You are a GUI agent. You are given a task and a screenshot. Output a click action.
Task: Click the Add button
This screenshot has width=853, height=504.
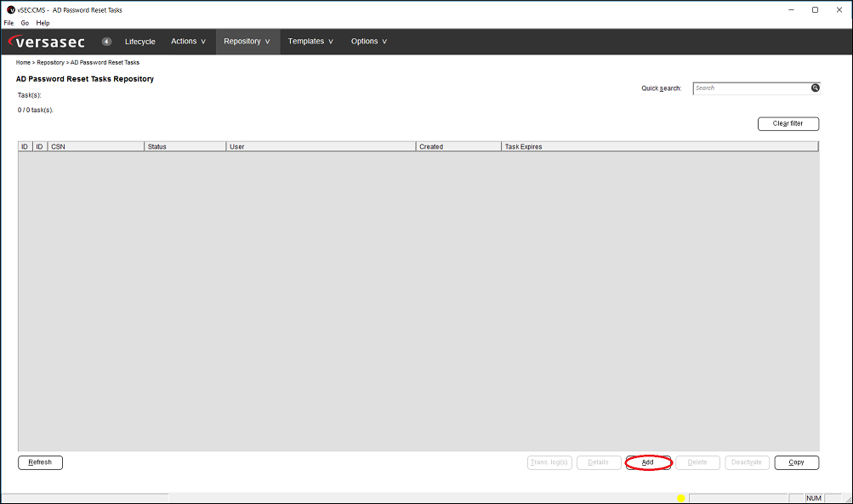tap(648, 462)
